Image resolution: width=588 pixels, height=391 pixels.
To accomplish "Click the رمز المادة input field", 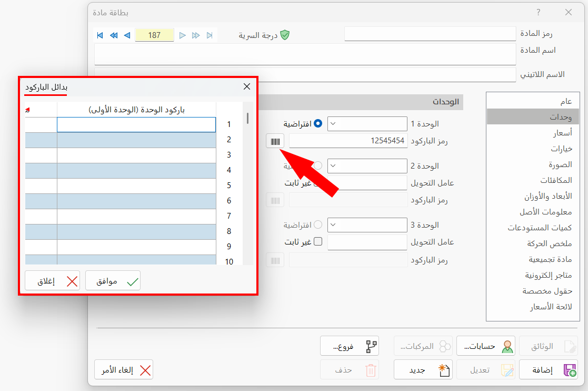I will click(x=430, y=34).
